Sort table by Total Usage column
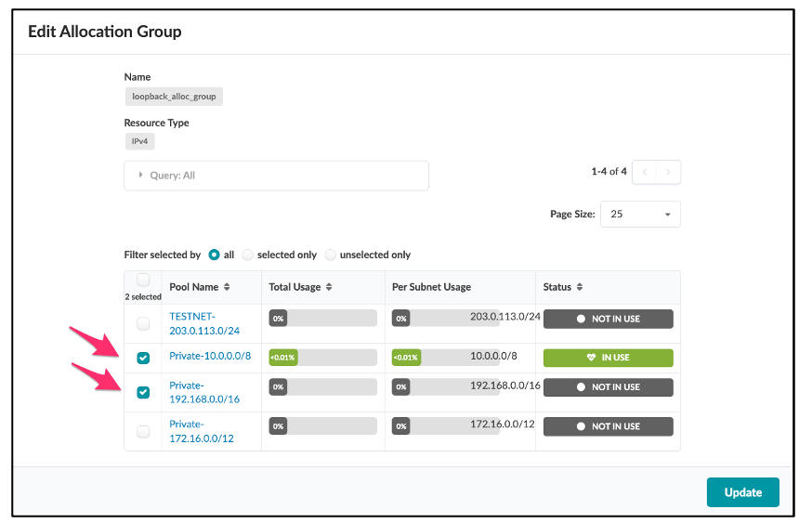 point(328,287)
